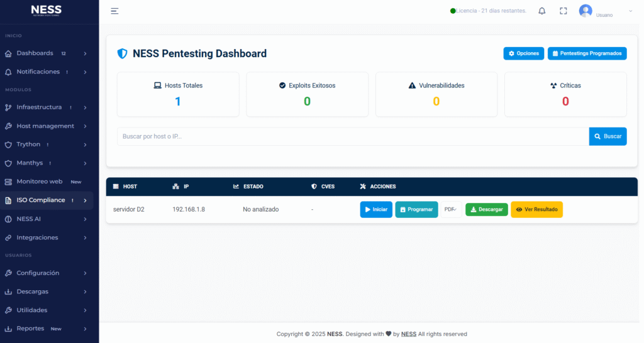Open Ver Resultado for servidor D2
The height and width of the screenshot is (343, 644).
coord(536,210)
